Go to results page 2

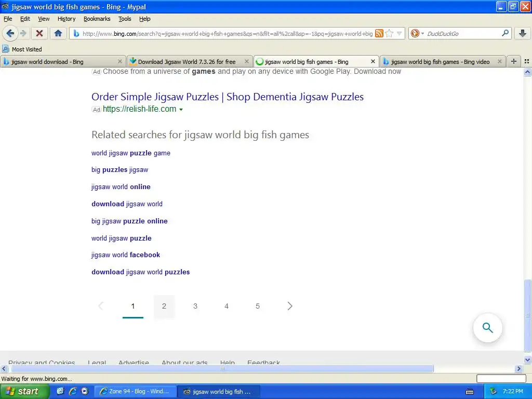(x=164, y=307)
